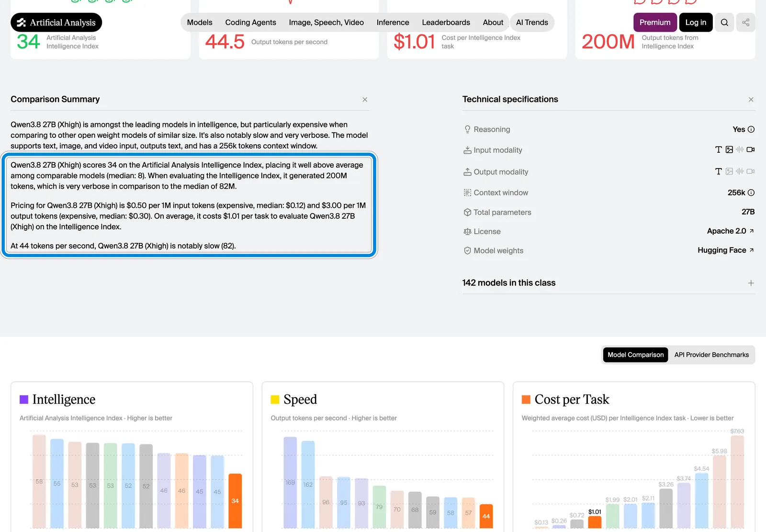Open the About menu
Image resolution: width=766 pixels, height=532 pixels.
point(493,23)
